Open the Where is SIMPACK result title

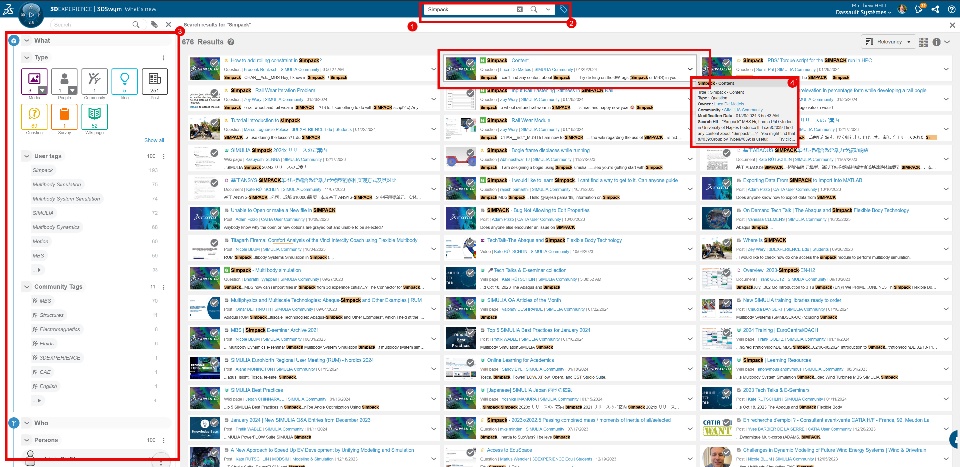click(x=765, y=241)
